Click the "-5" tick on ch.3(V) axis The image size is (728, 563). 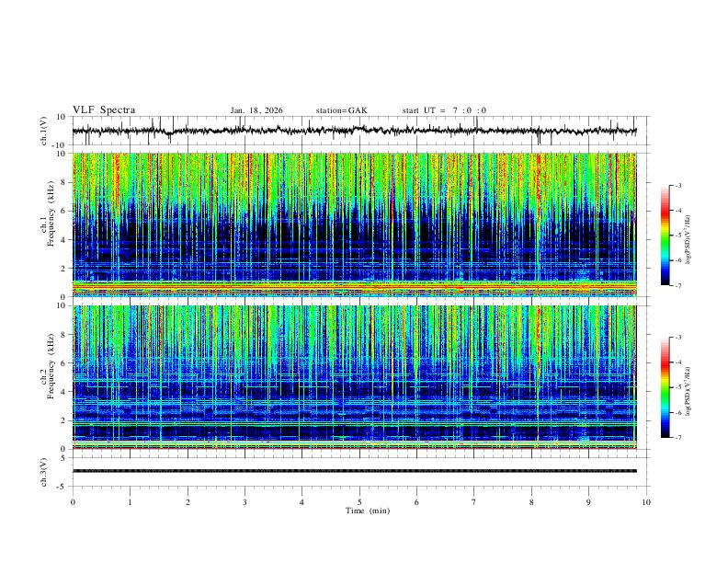(x=62, y=487)
